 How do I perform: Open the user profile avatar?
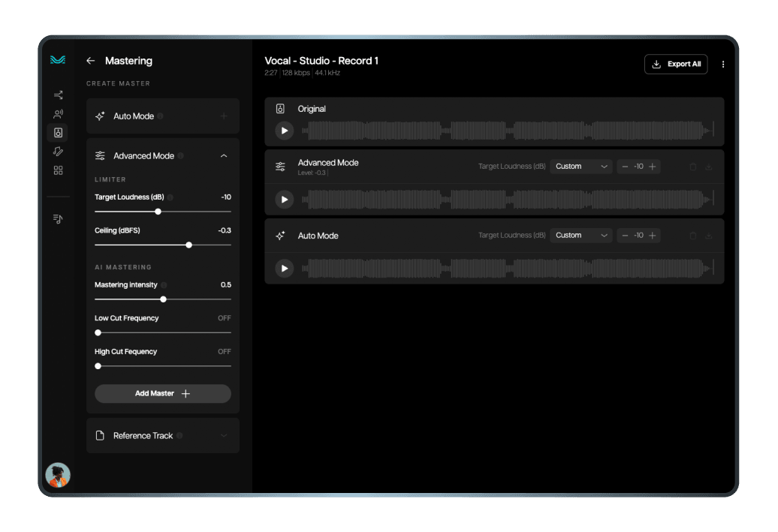(58, 475)
